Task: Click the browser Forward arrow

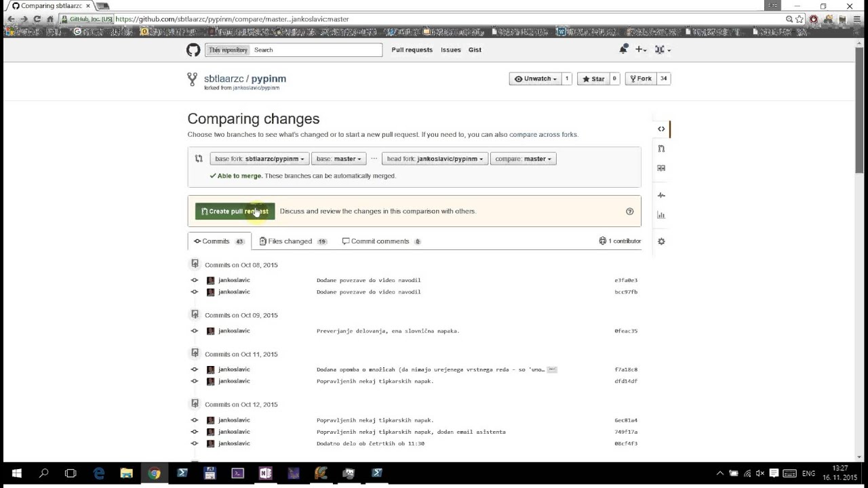Action: pos(24,19)
